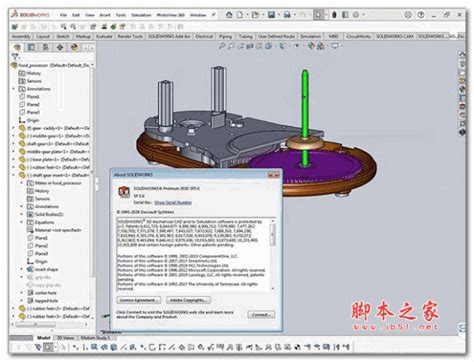Screen dimensions: 474x362
Task: Click the Edit Appearance sphere icon in view toolbar
Action: (310, 46)
